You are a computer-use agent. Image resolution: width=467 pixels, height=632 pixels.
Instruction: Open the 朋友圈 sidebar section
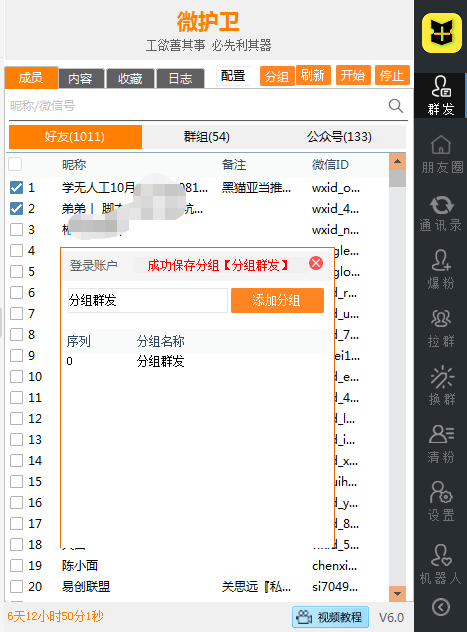(x=442, y=154)
